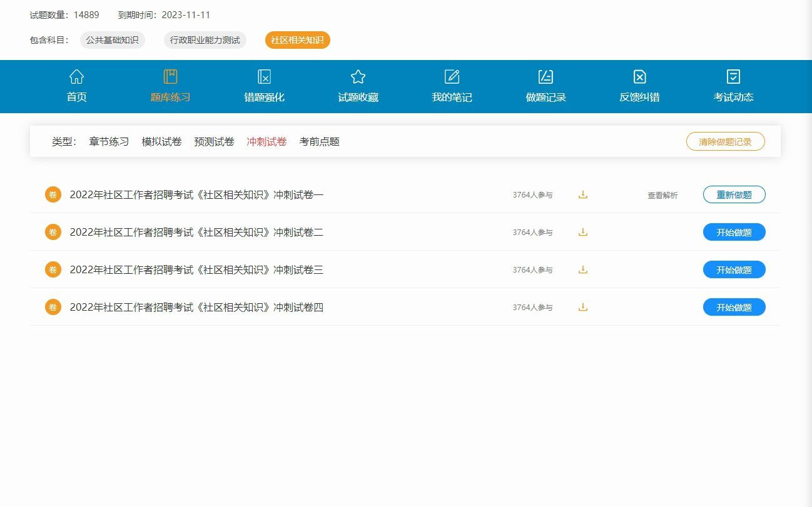Image resolution: width=812 pixels, height=507 pixels.
Task: Click 开始做题 for 冲刺试卷三
Action: coord(734,269)
